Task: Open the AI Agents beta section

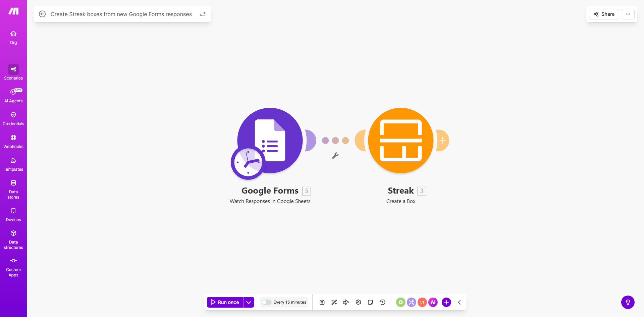Action: [x=13, y=96]
